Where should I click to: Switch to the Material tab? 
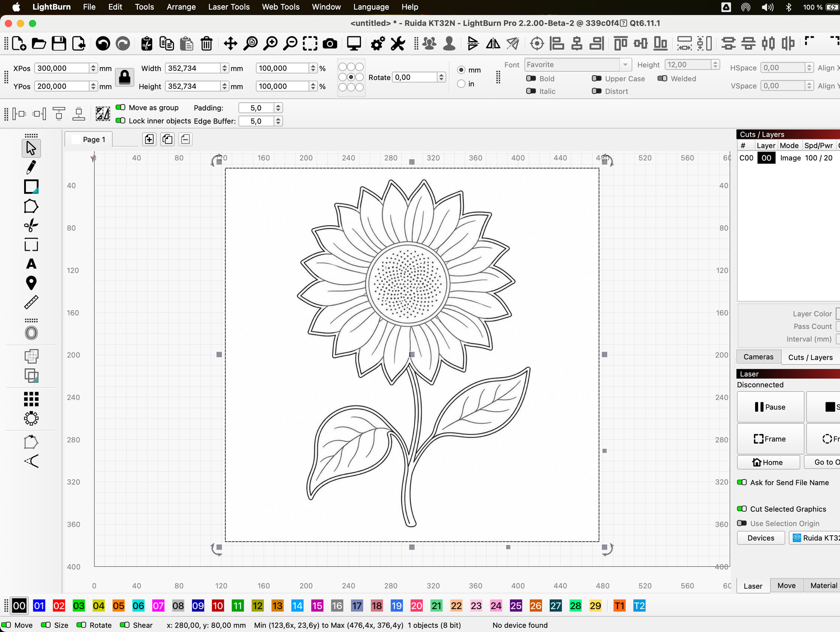pos(823,586)
